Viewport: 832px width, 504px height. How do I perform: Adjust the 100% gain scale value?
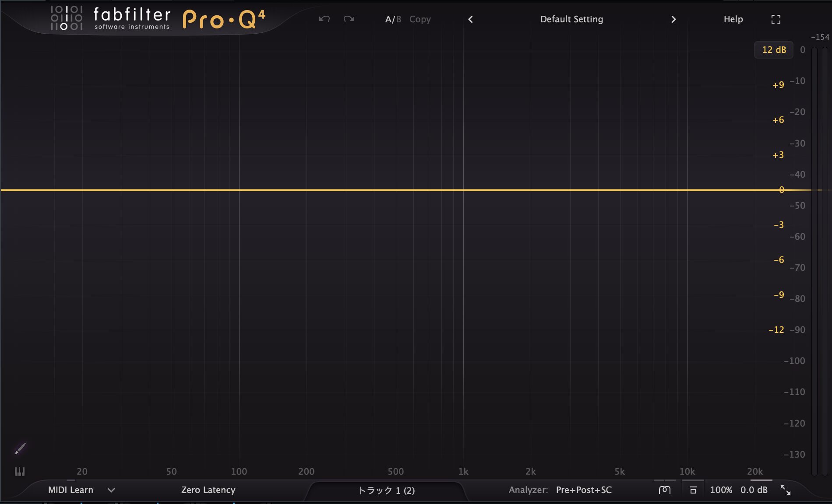(721, 490)
